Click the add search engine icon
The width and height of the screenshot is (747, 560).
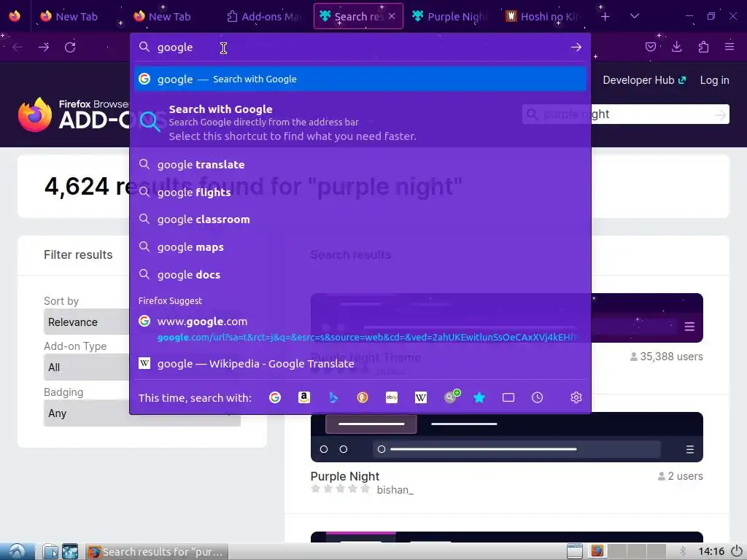click(x=451, y=396)
